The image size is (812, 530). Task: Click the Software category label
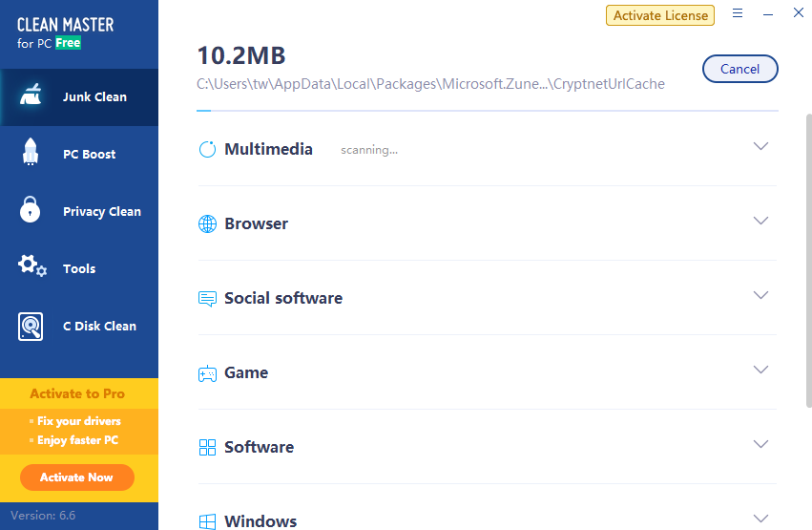tap(259, 447)
